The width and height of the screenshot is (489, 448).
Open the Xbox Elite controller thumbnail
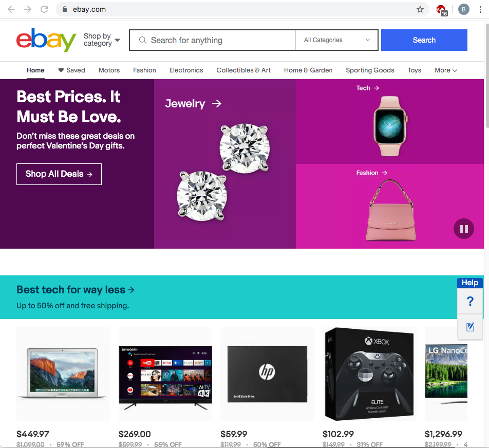click(369, 374)
